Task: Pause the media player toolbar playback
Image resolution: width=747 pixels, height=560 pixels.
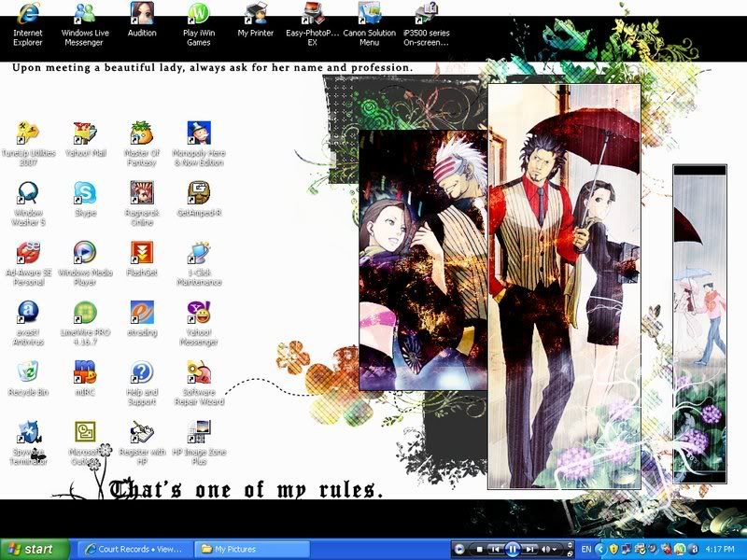Action: [513, 550]
